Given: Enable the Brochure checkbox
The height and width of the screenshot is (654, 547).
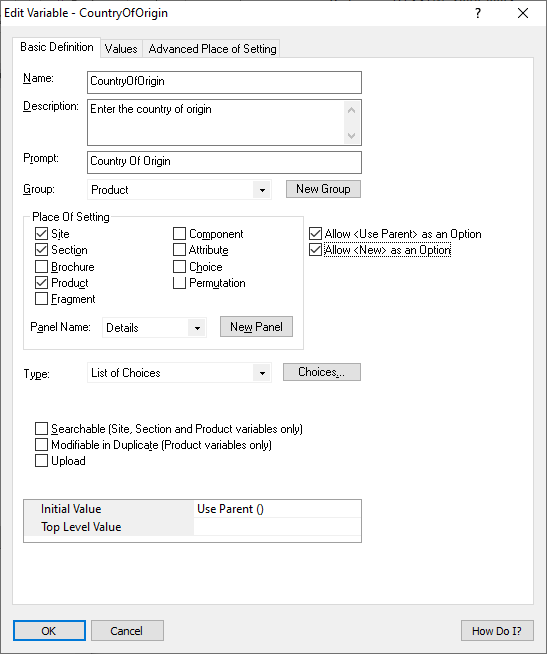Looking at the screenshot, I should click(x=41, y=267).
